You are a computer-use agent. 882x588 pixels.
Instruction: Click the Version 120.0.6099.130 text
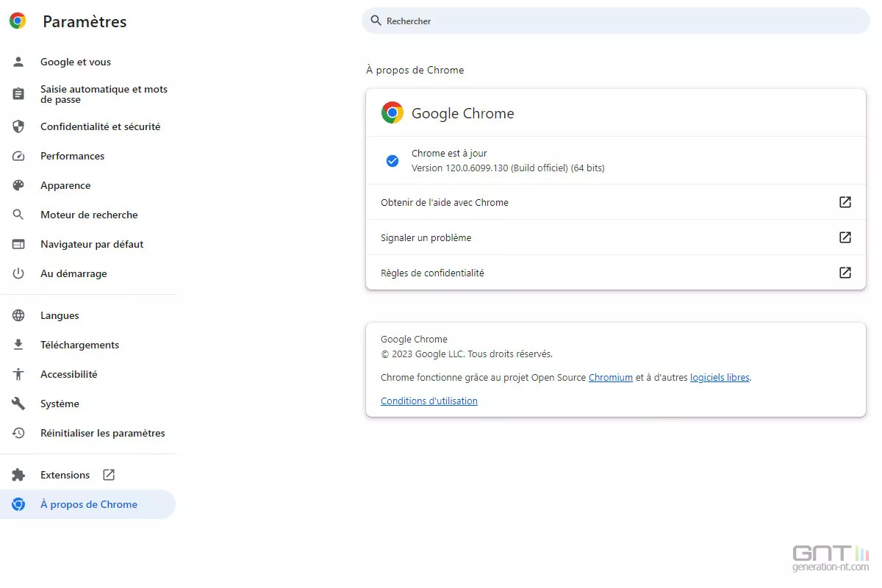[x=508, y=168]
